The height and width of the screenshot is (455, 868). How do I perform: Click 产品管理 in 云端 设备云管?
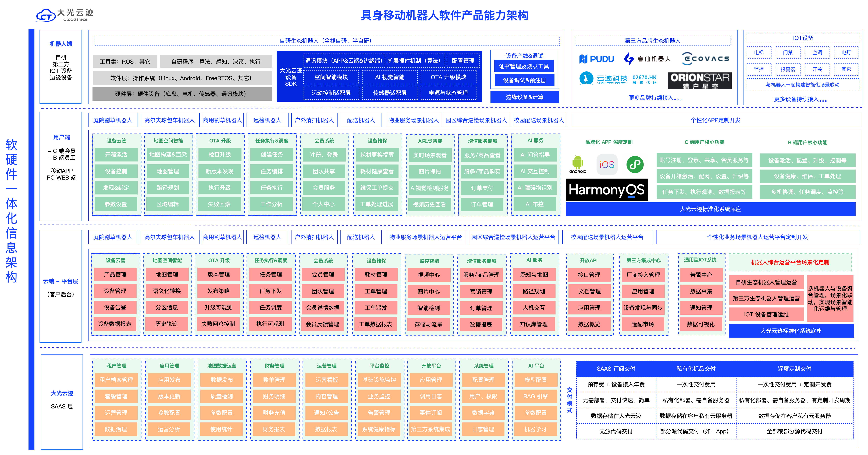115,275
